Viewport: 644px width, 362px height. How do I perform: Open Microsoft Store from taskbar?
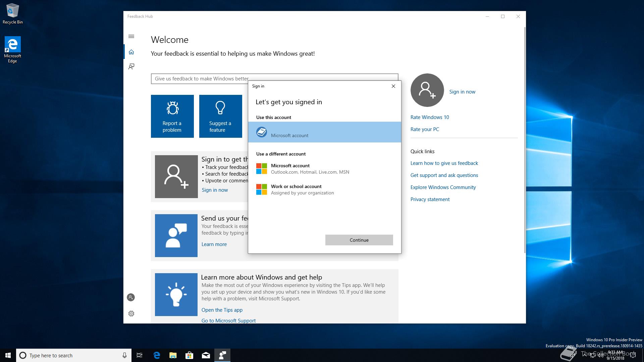pos(189,355)
